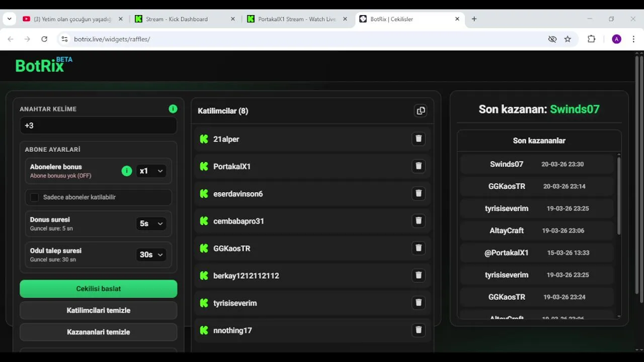The height and width of the screenshot is (362, 644).
Task: Delete cembabapro31 from the participants list
Action: click(x=418, y=221)
